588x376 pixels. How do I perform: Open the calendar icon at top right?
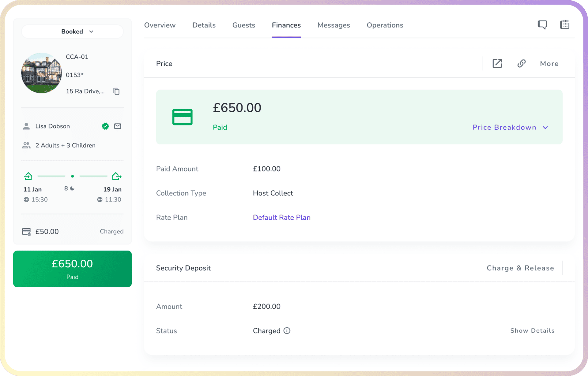(x=565, y=24)
